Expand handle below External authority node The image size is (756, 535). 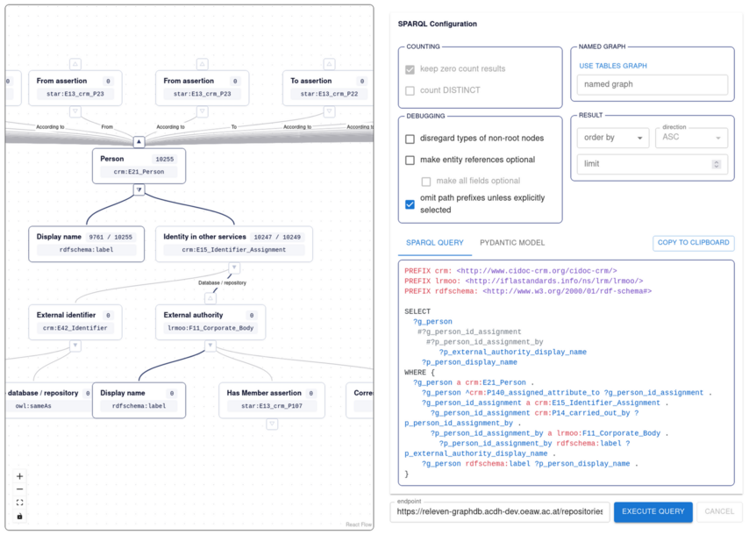[210, 346]
